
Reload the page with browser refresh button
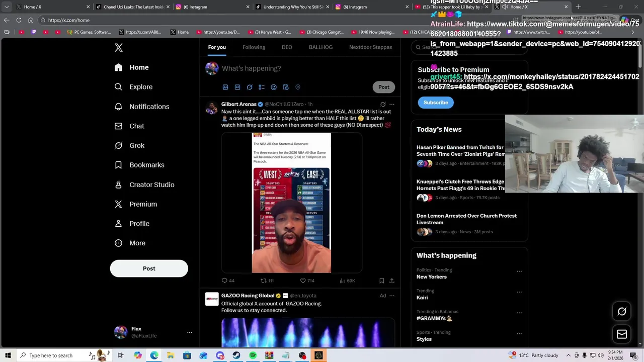pos(19,20)
